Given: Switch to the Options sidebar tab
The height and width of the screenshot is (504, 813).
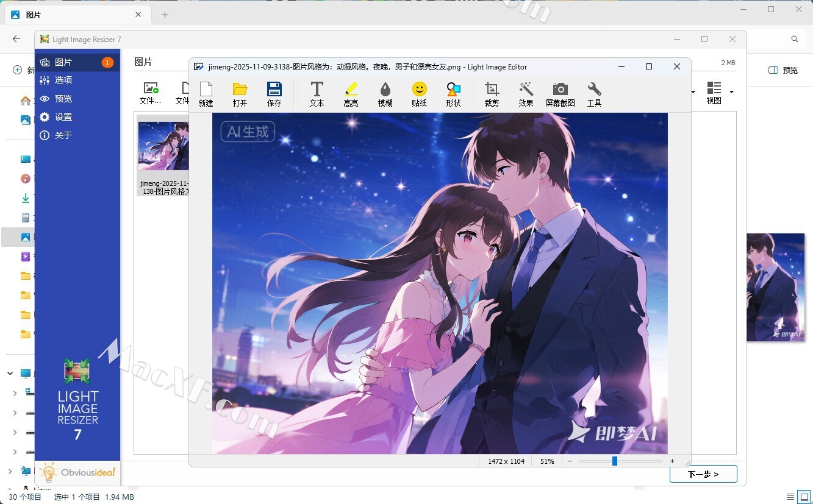Looking at the screenshot, I should 63,80.
